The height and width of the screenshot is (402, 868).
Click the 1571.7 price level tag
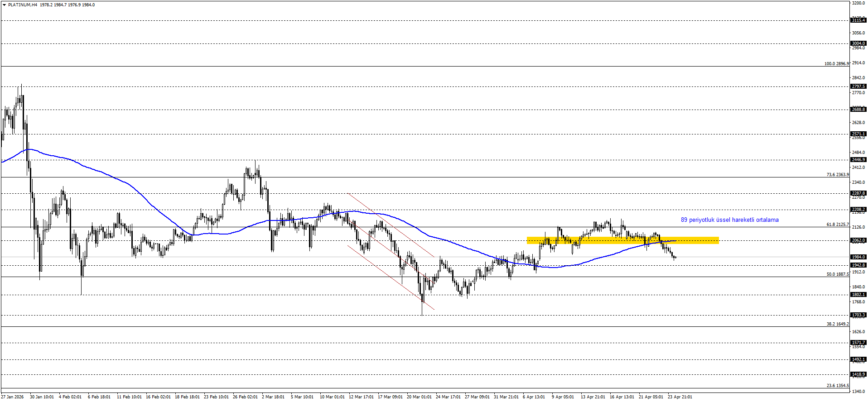pos(858,343)
